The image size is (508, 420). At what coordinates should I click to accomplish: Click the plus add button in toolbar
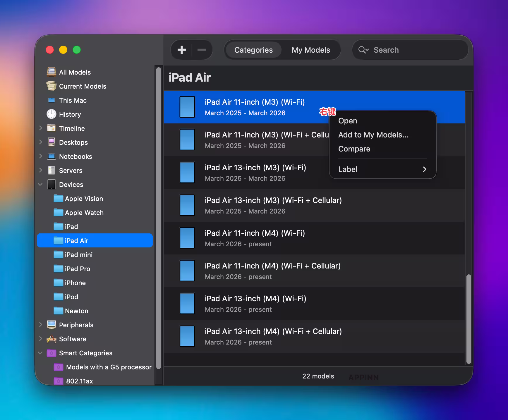coord(181,50)
